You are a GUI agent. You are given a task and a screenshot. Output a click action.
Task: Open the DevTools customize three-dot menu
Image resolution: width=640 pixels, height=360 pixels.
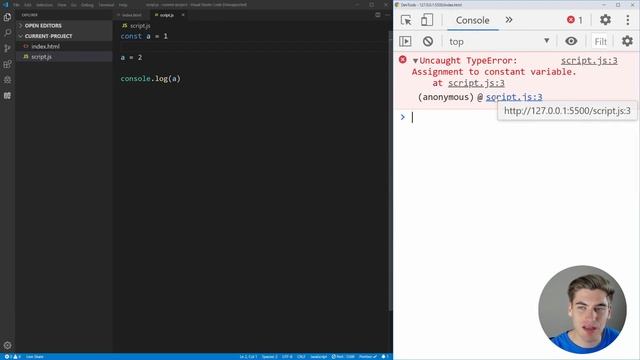[628, 20]
